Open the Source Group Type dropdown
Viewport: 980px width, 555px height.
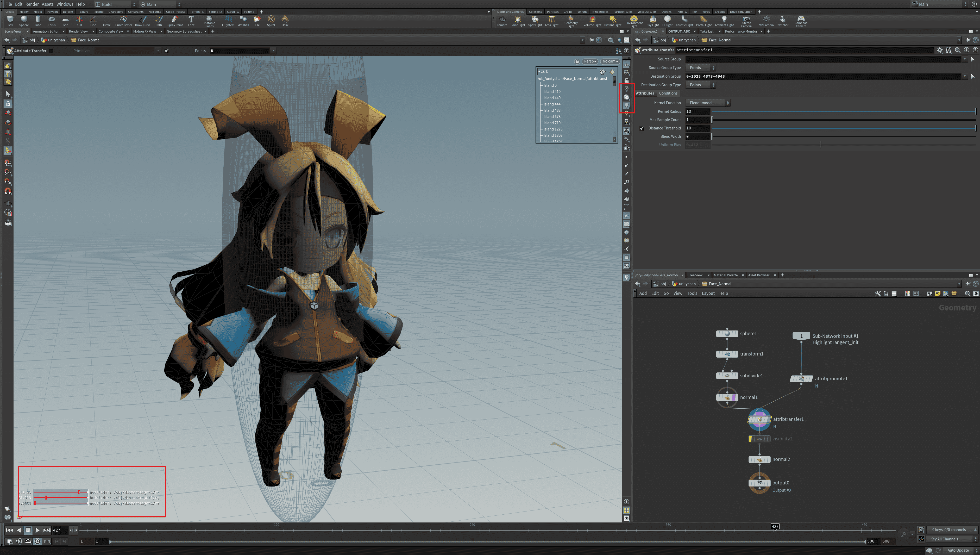tap(700, 68)
